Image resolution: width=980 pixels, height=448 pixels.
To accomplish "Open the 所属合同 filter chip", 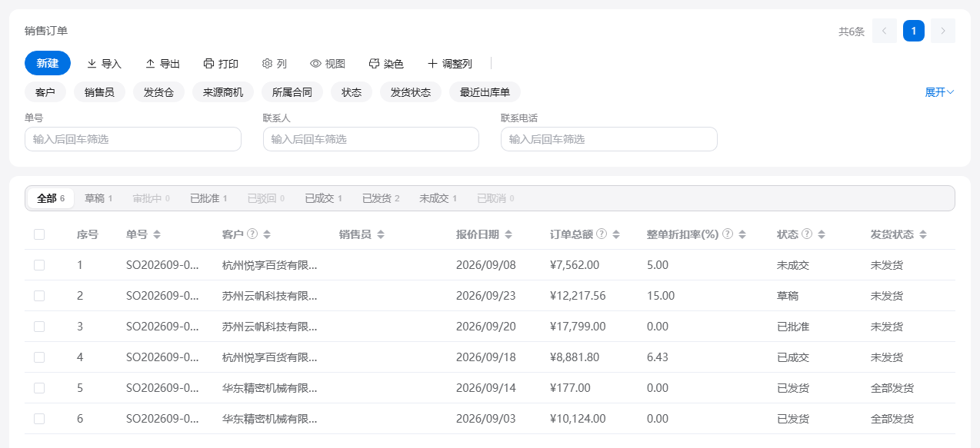I will (292, 92).
